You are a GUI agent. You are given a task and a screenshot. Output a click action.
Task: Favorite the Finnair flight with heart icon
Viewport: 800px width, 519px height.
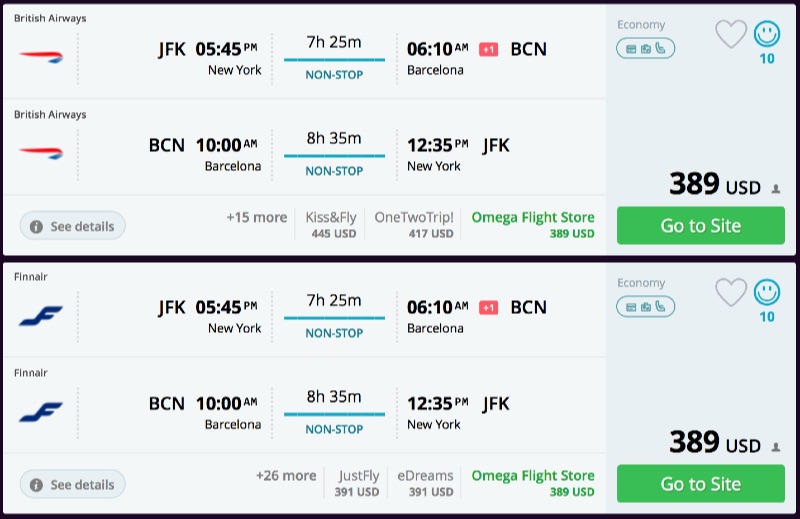click(x=731, y=293)
